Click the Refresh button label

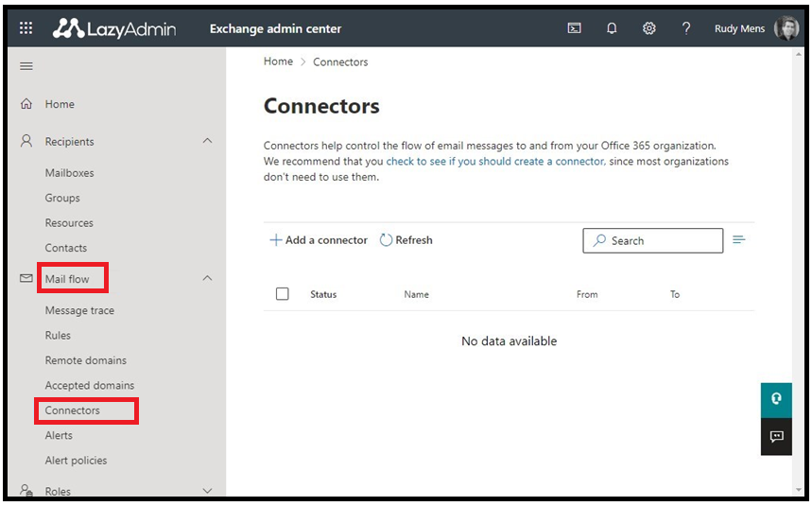414,240
